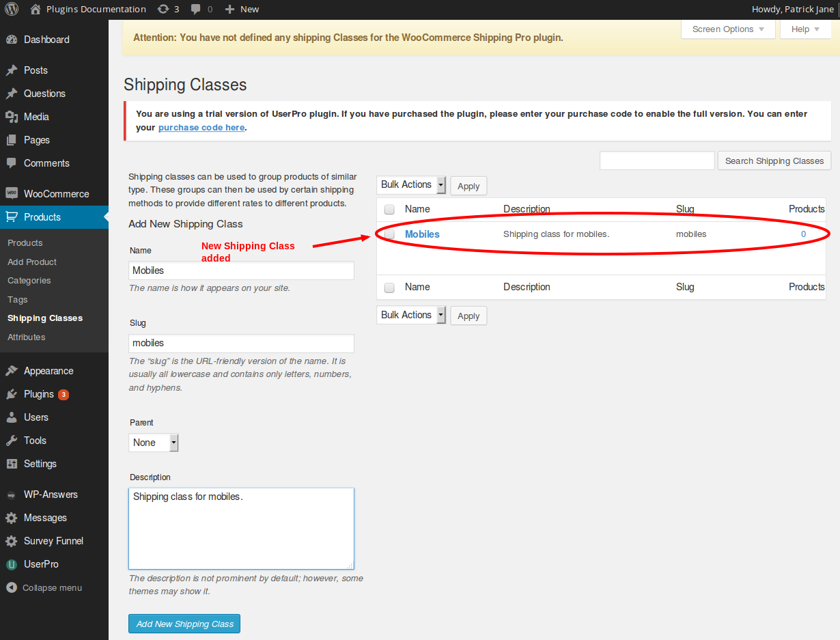Click the Products column header at table top
Screen dimensions: 840x640
click(807, 209)
